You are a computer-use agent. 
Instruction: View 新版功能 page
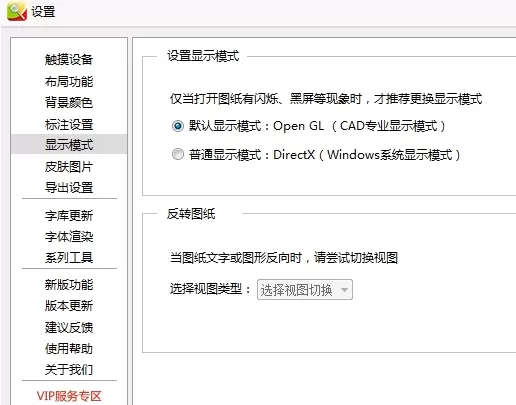69,284
